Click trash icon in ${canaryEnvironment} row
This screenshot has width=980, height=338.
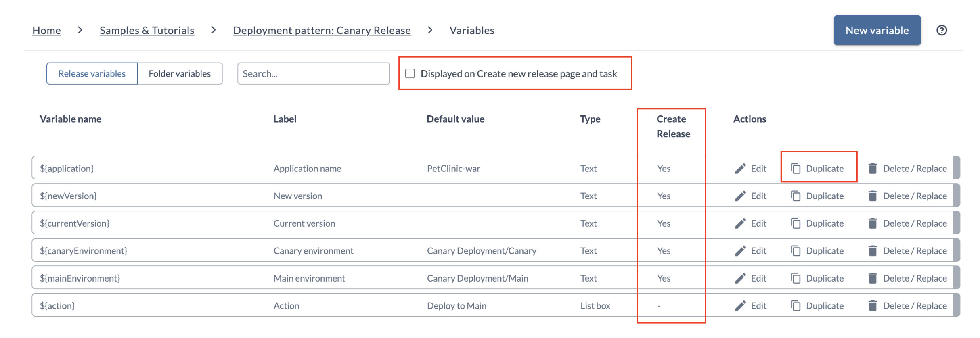tap(873, 251)
